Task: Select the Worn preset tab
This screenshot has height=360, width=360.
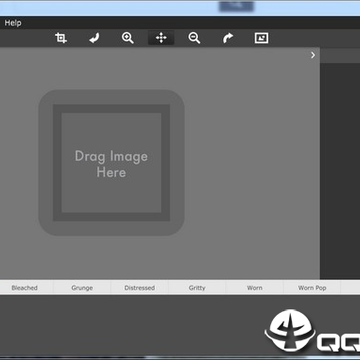Action: coord(255,288)
